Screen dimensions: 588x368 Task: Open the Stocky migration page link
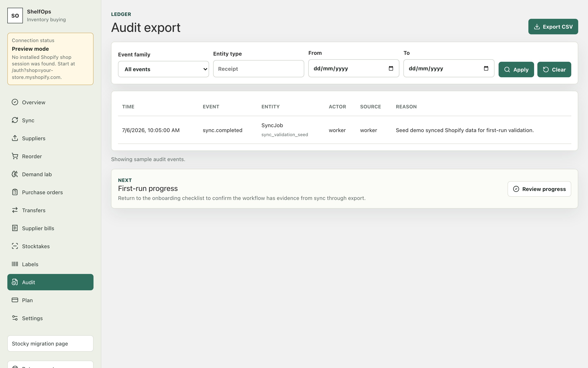[x=50, y=343]
